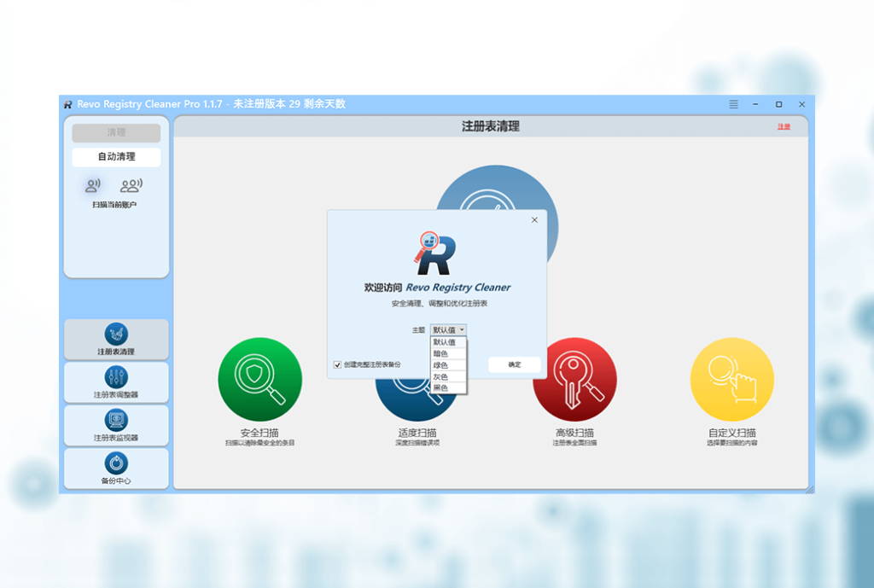874x588 pixels.
Task: Choose 暗色 dark theme option
Action: pyautogui.click(x=448, y=353)
